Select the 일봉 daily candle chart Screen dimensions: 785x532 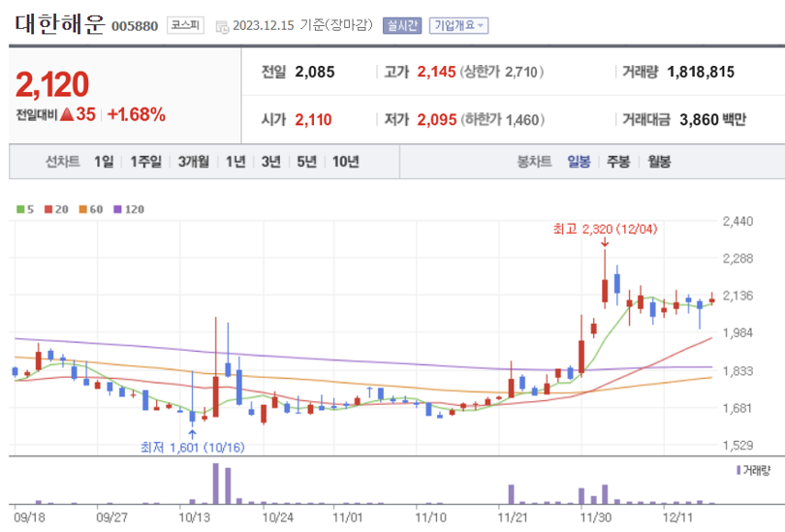coord(579,162)
